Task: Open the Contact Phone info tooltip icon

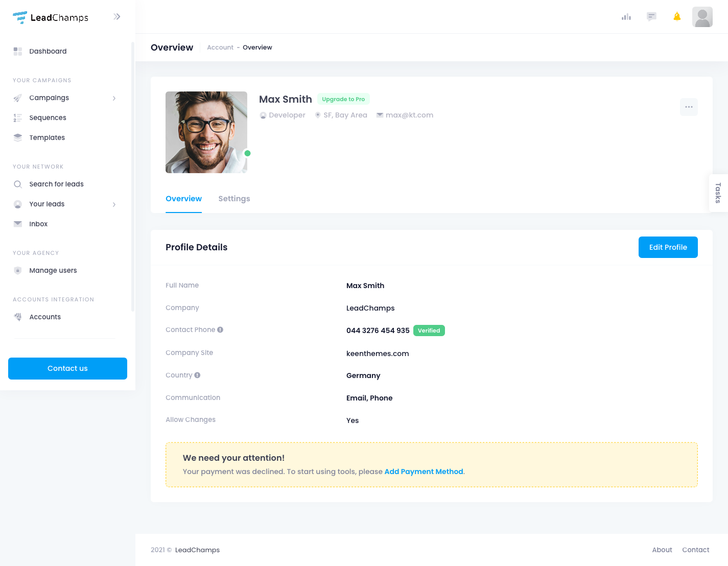Action: click(221, 329)
